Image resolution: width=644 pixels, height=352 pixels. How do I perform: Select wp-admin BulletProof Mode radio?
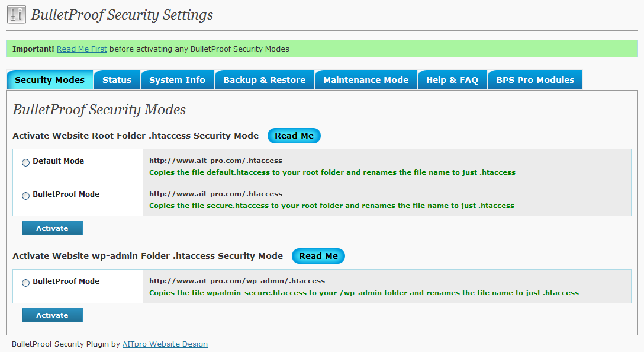(25, 283)
